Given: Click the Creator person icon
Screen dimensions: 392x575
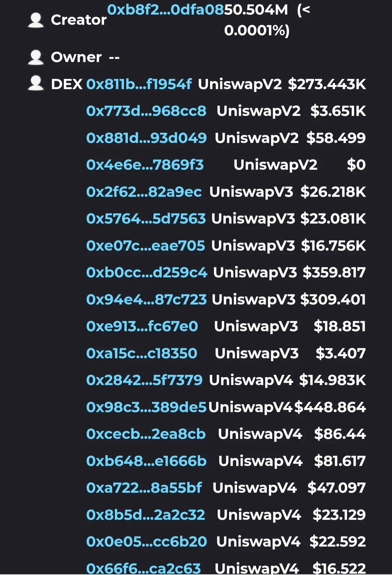Looking at the screenshot, I should click(x=36, y=20).
